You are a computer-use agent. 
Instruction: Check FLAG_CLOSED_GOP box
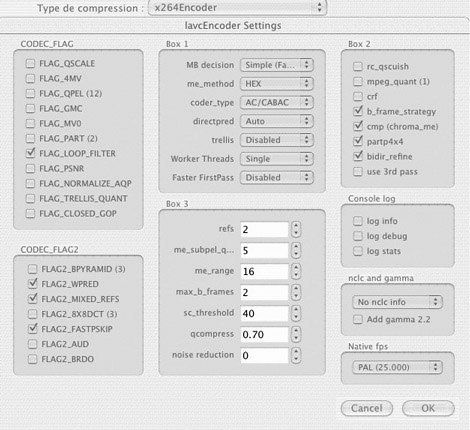coord(30,213)
